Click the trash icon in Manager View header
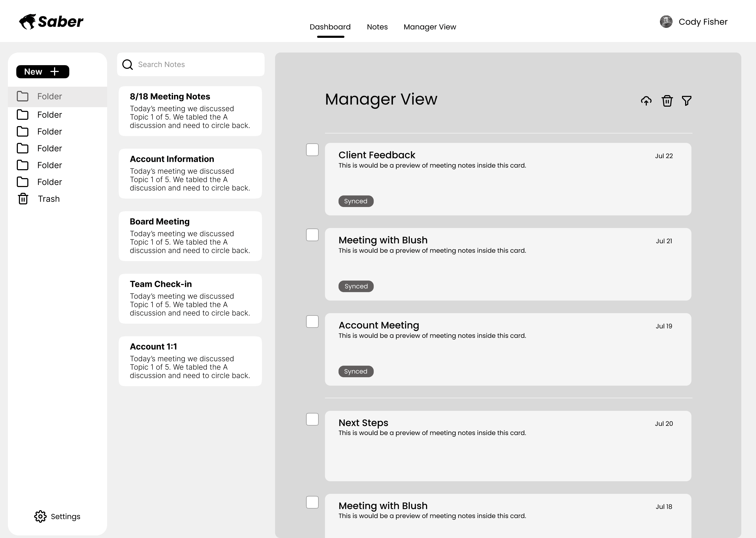Screen dimensions: 756x538 (x=667, y=101)
